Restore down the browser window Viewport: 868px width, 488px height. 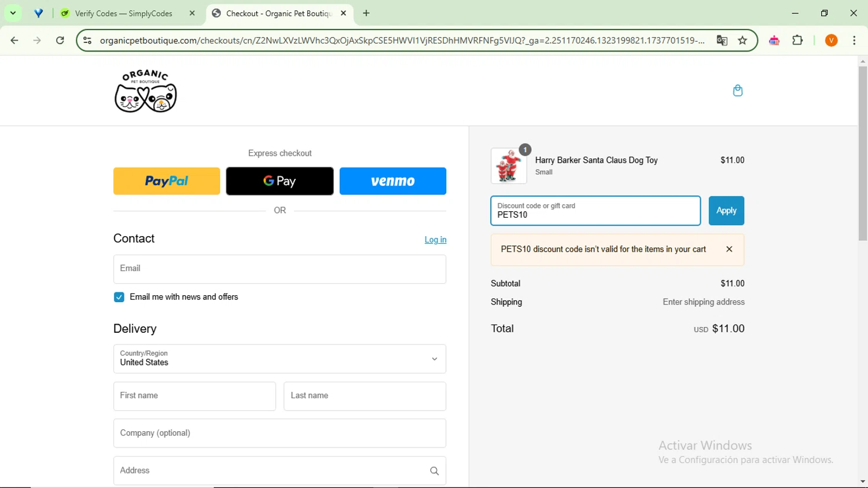(825, 13)
